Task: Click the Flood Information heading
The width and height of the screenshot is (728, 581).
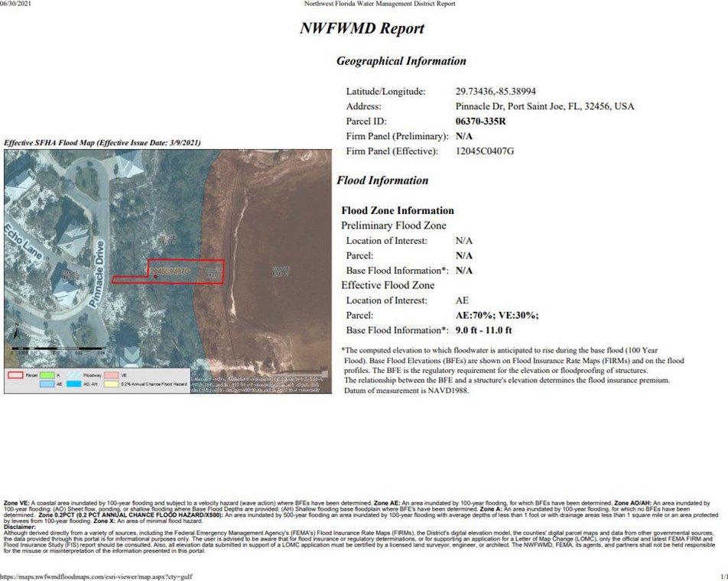Action: [x=382, y=180]
